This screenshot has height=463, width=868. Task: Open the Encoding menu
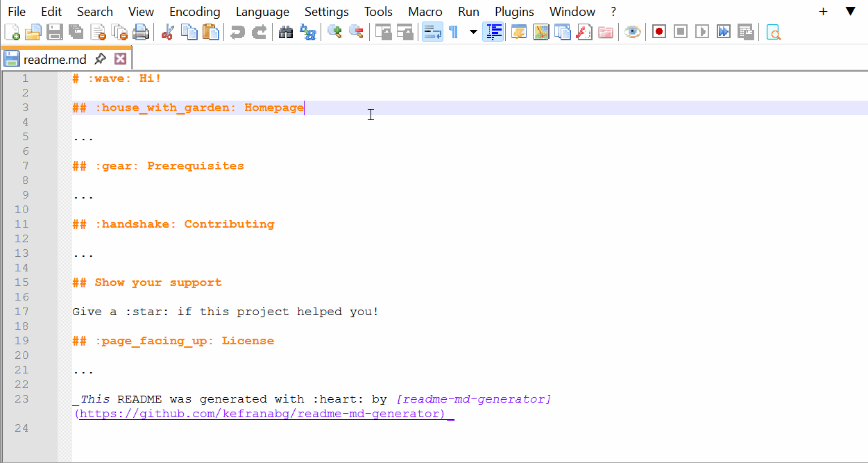[195, 12]
